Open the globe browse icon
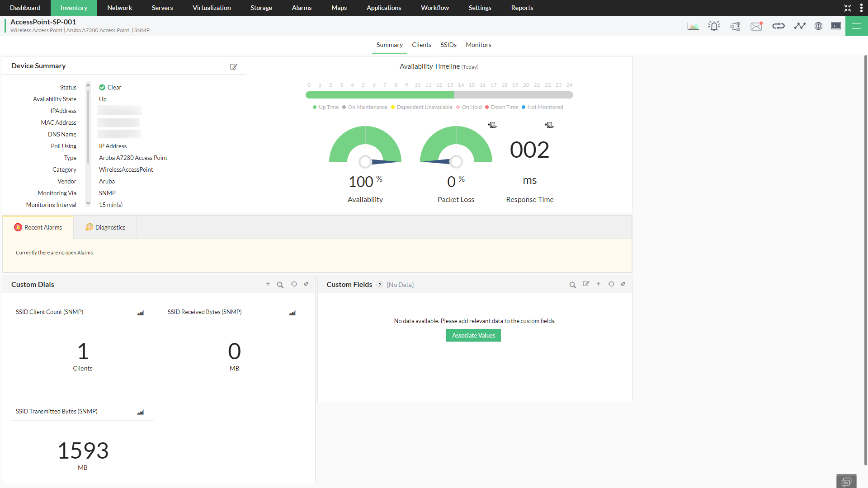Image resolution: width=868 pixels, height=488 pixels. click(818, 26)
